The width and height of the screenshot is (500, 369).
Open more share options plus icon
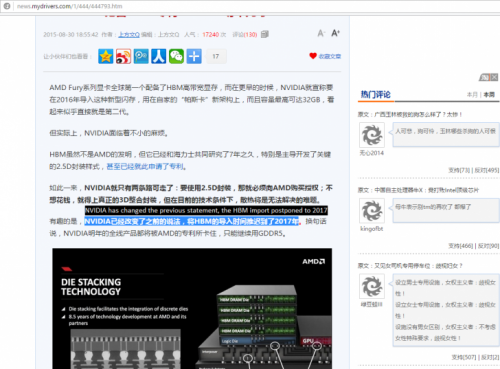[x=194, y=56]
